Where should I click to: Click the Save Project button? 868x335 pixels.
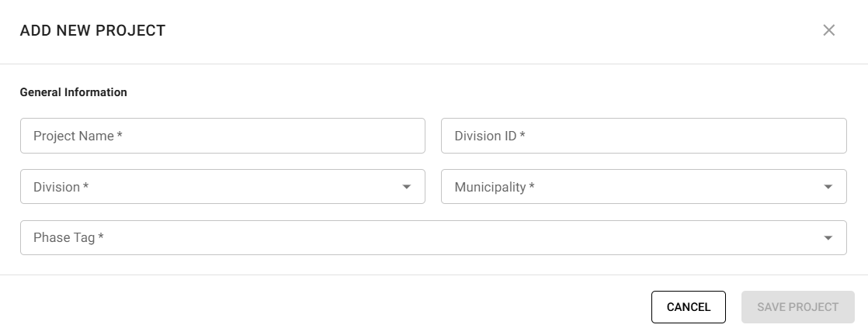[x=797, y=307]
